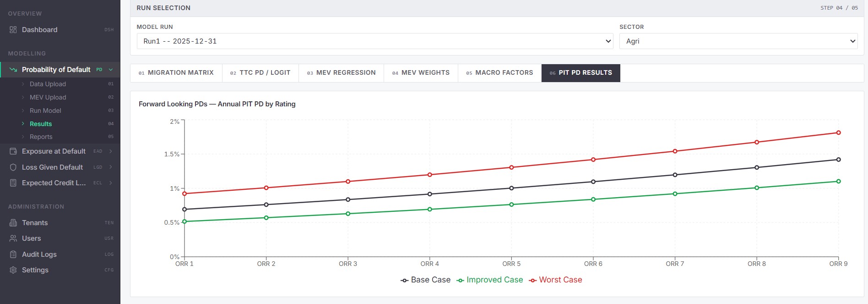Open the Sector dropdown showing Agri
The width and height of the screenshot is (868, 304).
(738, 41)
